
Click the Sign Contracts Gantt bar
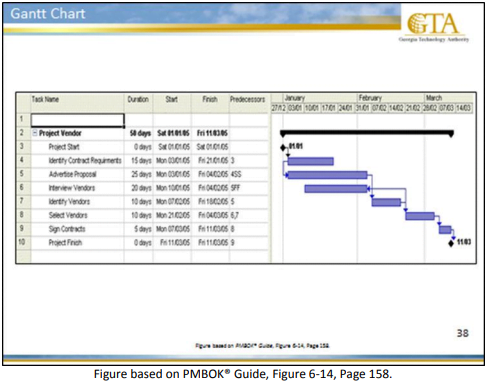click(445, 230)
